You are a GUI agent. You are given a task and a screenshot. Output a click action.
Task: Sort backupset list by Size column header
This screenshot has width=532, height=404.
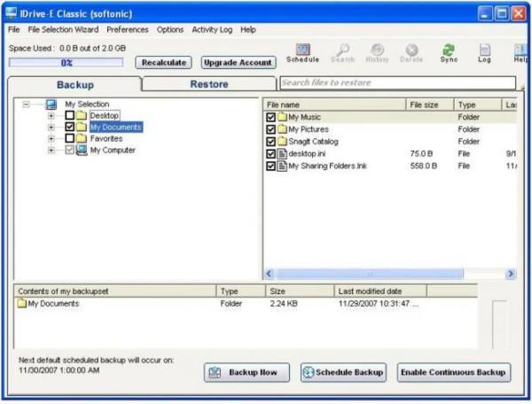[x=300, y=291]
